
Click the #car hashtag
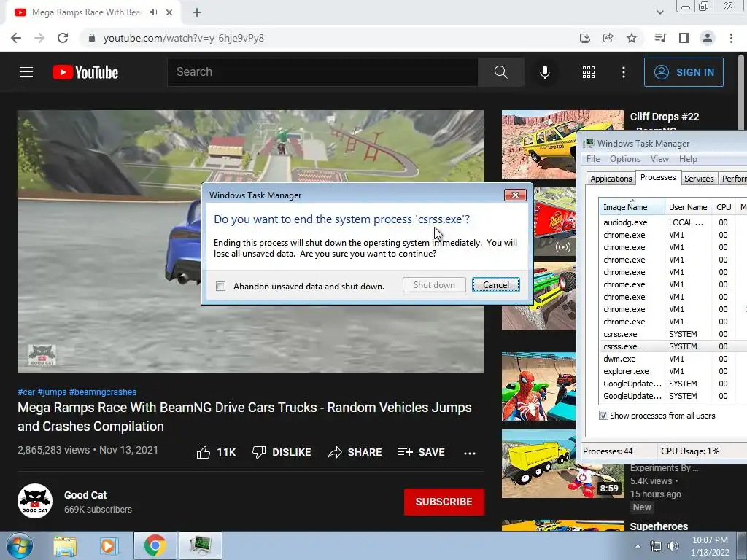pyautogui.click(x=26, y=392)
